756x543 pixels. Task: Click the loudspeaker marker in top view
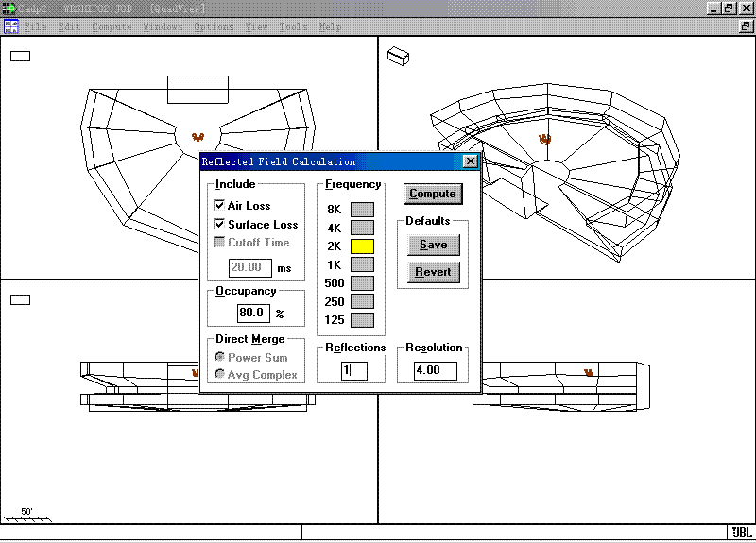click(x=198, y=138)
